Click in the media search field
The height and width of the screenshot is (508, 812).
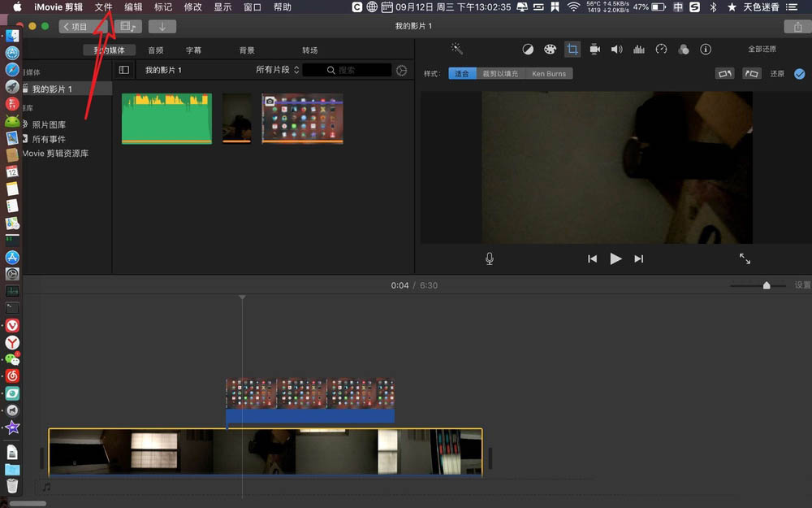[x=347, y=70]
